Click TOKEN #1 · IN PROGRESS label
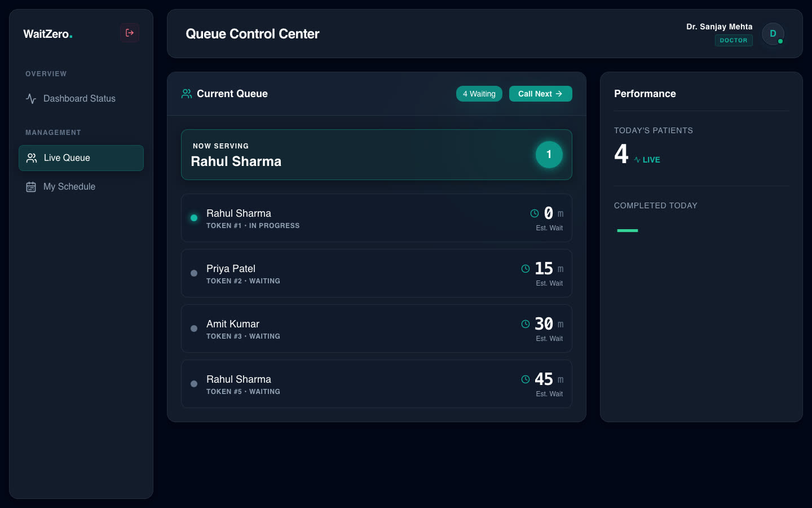The height and width of the screenshot is (508, 812). 253,226
